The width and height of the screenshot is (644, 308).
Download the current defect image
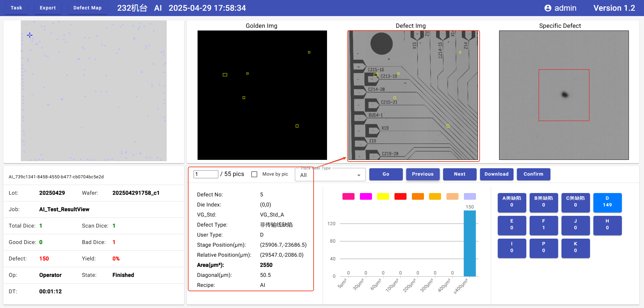(x=496, y=174)
